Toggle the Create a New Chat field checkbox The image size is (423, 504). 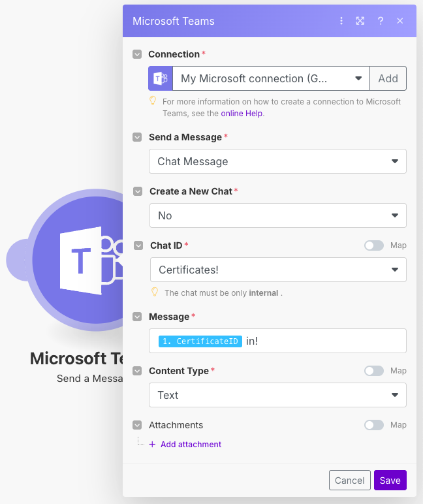point(138,191)
